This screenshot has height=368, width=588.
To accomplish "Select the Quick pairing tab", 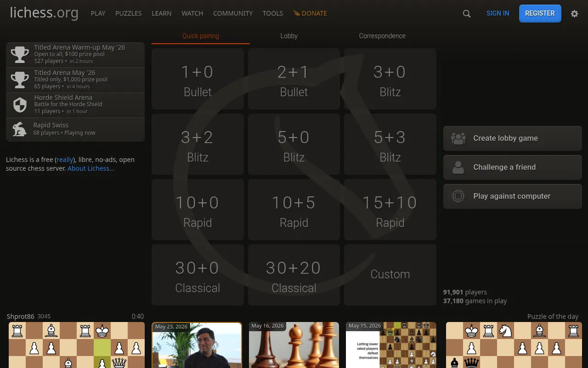I will click(201, 36).
